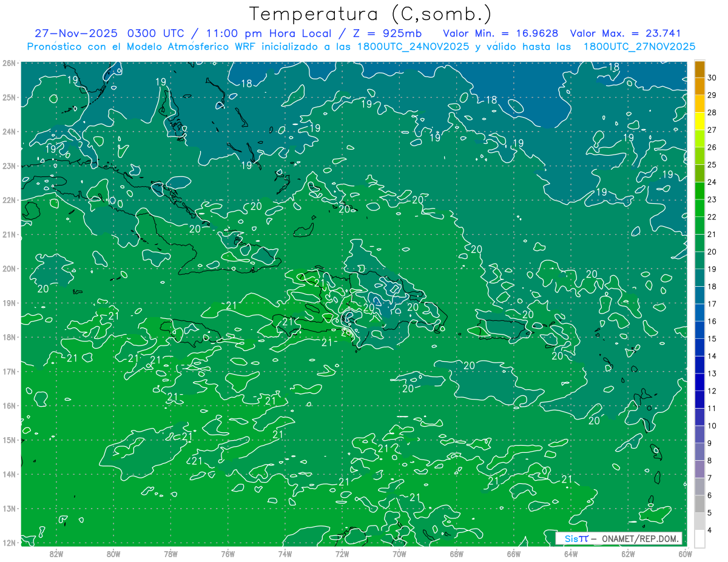Image resolution: width=728 pixels, height=562 pixels.
Task: Click the longitude axis label 76W
Action: (227, 554)
